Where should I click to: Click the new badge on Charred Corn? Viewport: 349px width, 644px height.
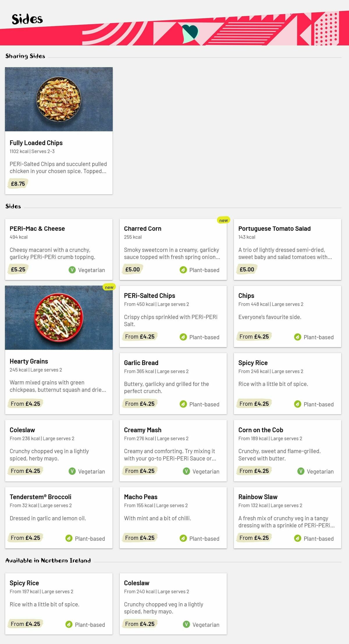[x=223, y=220]
